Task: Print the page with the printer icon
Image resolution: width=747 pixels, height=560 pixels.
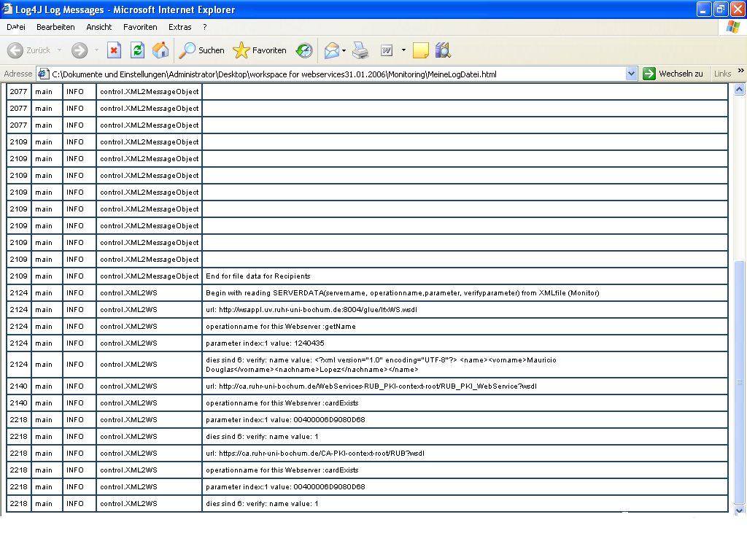Action: [360, 50]
